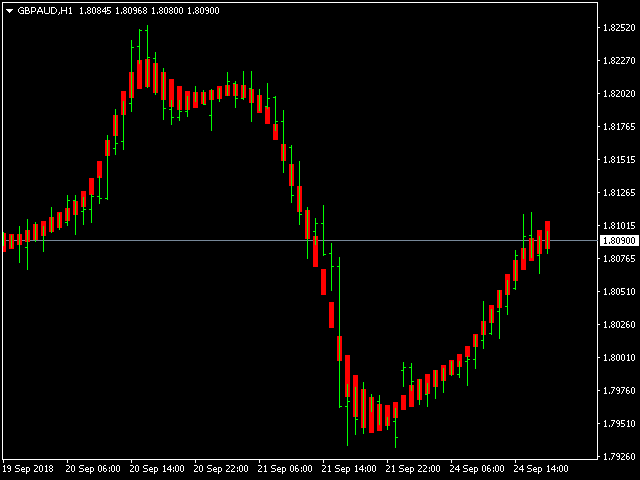The image size is (640, 480).
Task: Click the 1.81265 price scale label
Action: (x=619, y=193)
